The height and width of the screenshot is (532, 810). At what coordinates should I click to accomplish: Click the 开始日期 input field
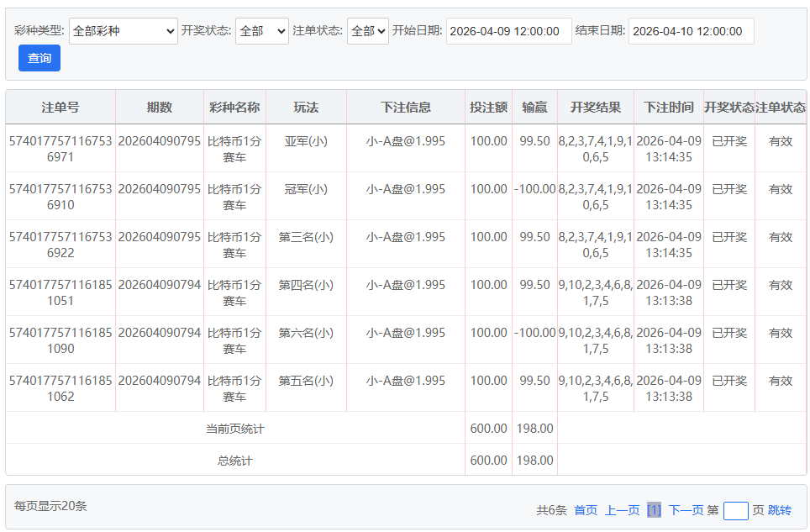(x=508, y=31)
